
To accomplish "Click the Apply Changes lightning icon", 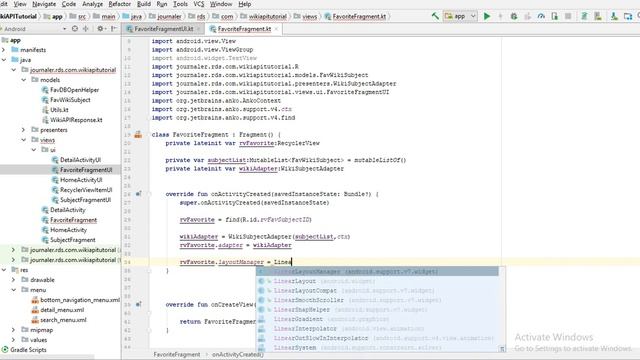I will tap(500, 16).
